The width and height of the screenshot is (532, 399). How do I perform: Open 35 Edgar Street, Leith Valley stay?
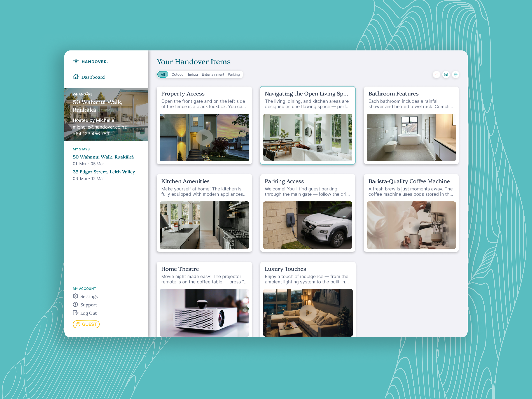(104, 172)
